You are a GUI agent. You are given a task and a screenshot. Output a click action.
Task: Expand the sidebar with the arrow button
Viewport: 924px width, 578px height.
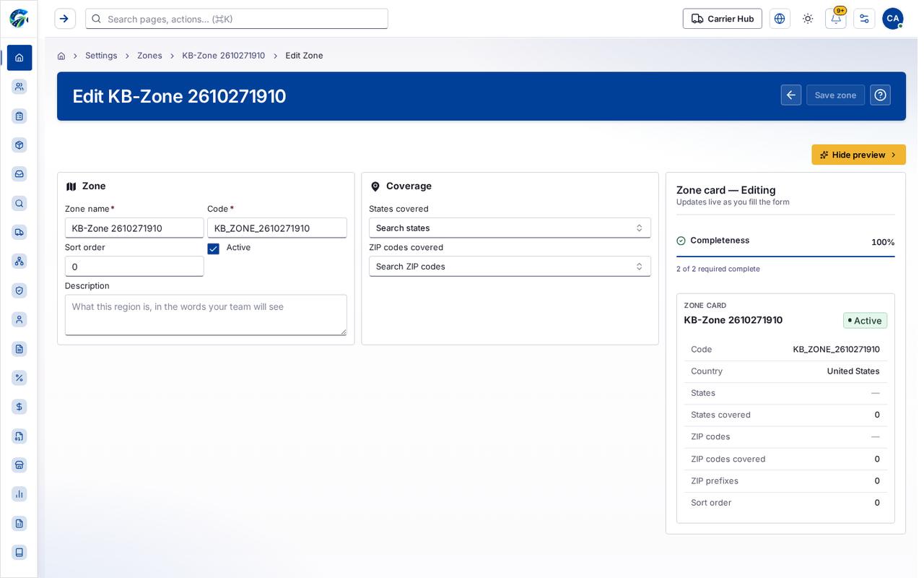click(x=65, y=19)
